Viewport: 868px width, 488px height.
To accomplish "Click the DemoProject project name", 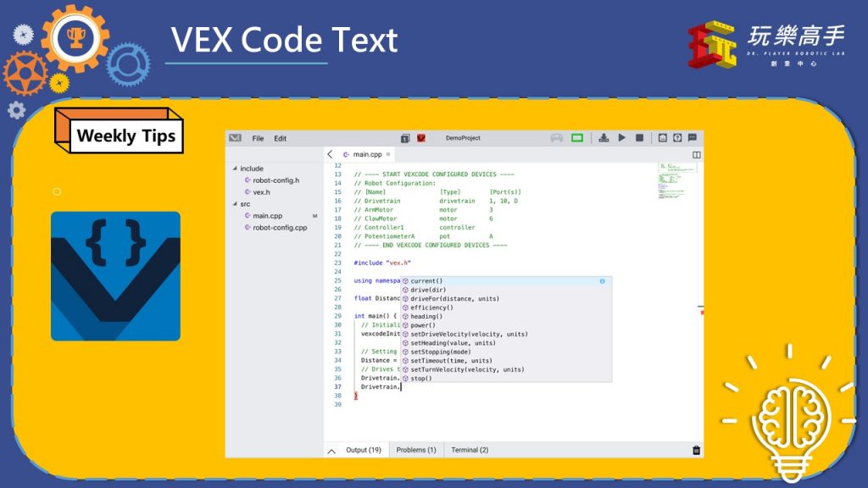I will click(463, 138).
